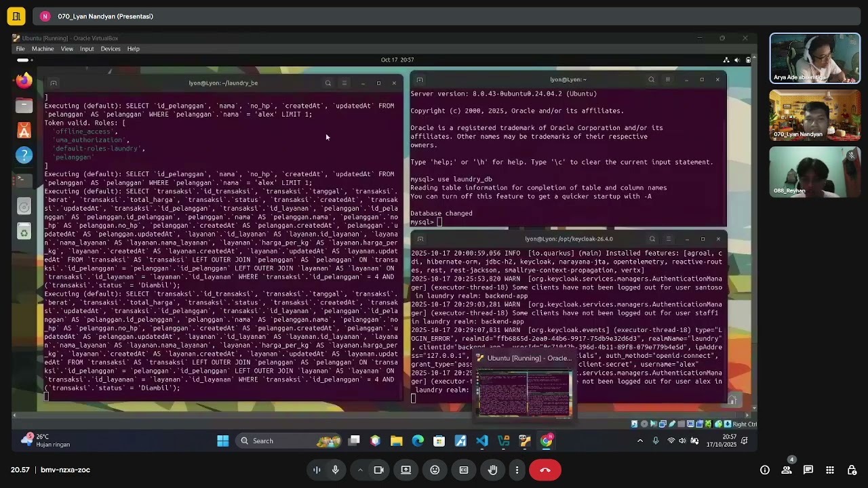868x488 pixels.
Task: Add a new tab in the laundry_be terminal
Action: (x=54, y=83)
